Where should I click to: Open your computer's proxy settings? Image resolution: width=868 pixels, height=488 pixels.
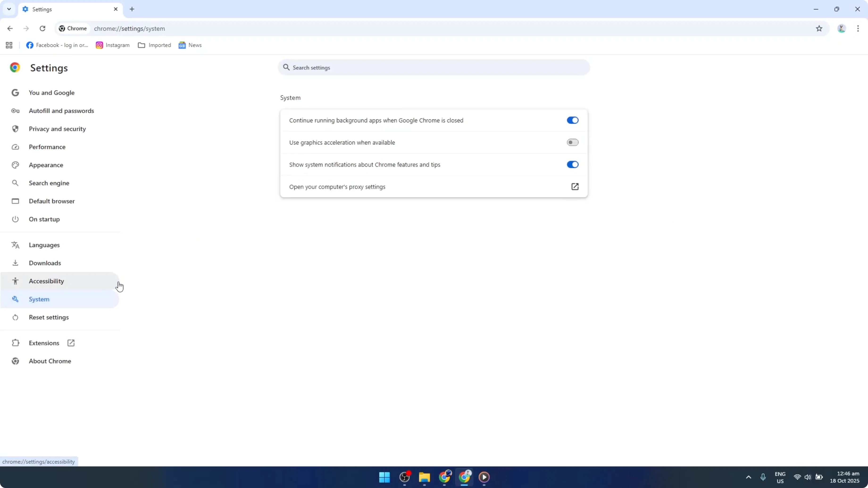[x=338, y=186]
